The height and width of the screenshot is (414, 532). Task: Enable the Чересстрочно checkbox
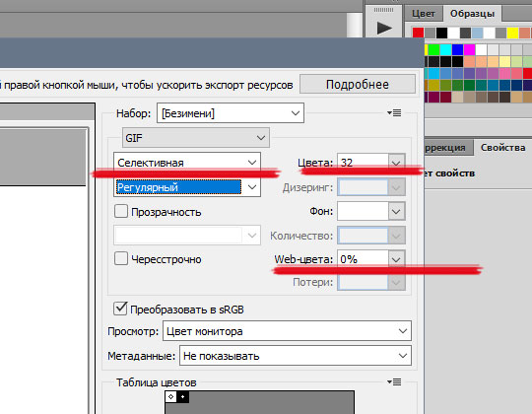[121, 258]
